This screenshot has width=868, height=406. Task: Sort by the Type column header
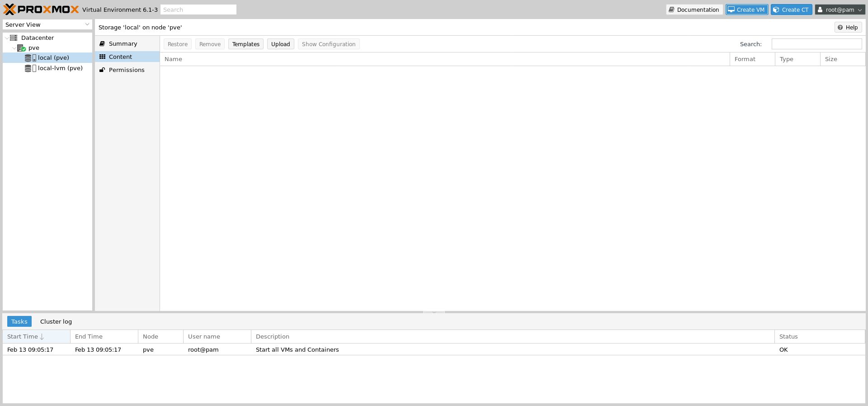click(797, 59)
